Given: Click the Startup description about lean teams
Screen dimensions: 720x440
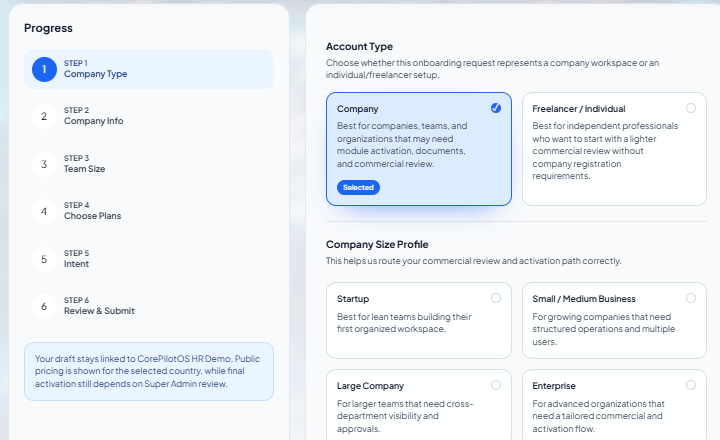Looking at the screenshot, I should click(404, 323).
